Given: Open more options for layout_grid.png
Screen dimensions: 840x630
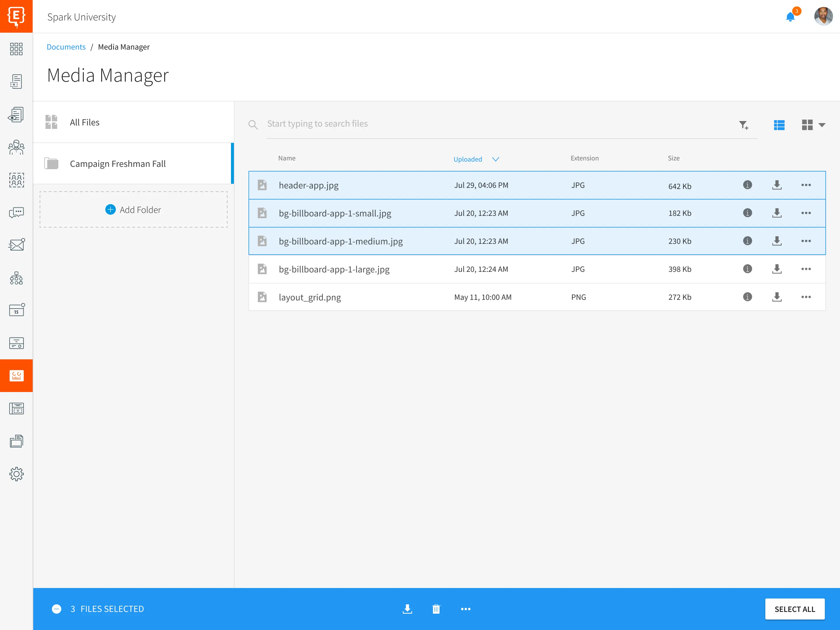Looking at the screenshot, I should pos(806,297).
